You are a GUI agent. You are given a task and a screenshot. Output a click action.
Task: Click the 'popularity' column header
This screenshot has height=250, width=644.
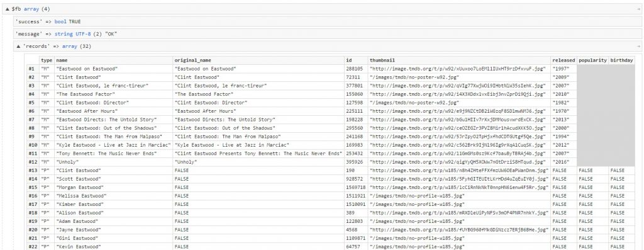[x=592, y=60]
